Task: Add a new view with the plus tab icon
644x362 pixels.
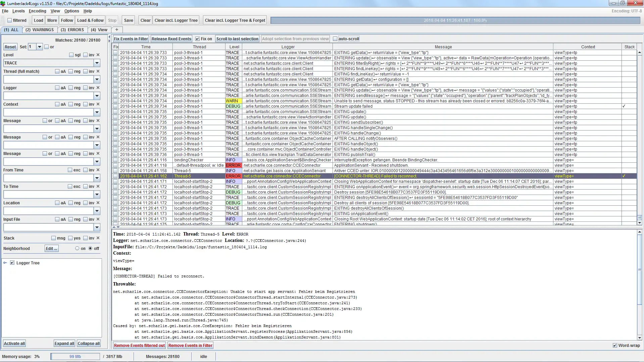Action: [x=117, y=30]
